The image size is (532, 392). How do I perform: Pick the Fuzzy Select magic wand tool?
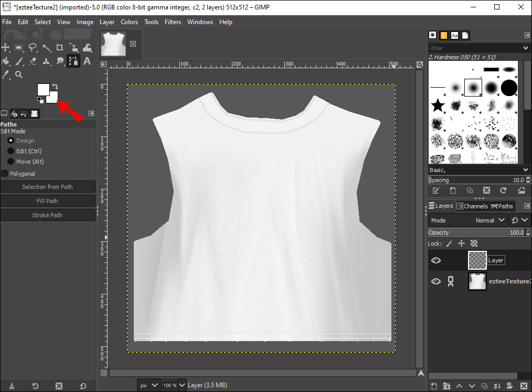tap(46, 48)
